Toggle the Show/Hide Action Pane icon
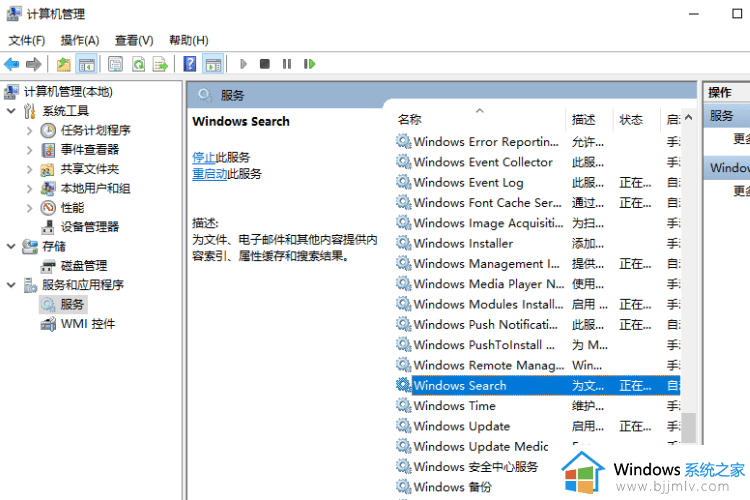The height and width of the screenshot is (500, 750). coord(213,64)
